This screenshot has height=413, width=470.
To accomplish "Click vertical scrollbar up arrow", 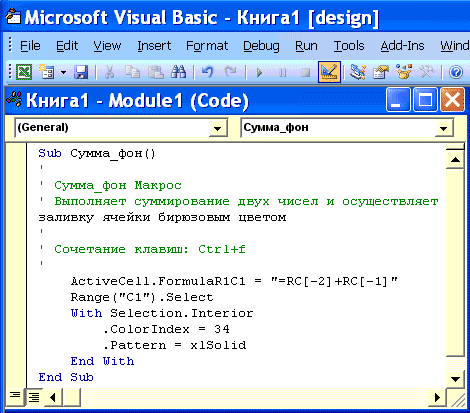I will tap(455, 160).
